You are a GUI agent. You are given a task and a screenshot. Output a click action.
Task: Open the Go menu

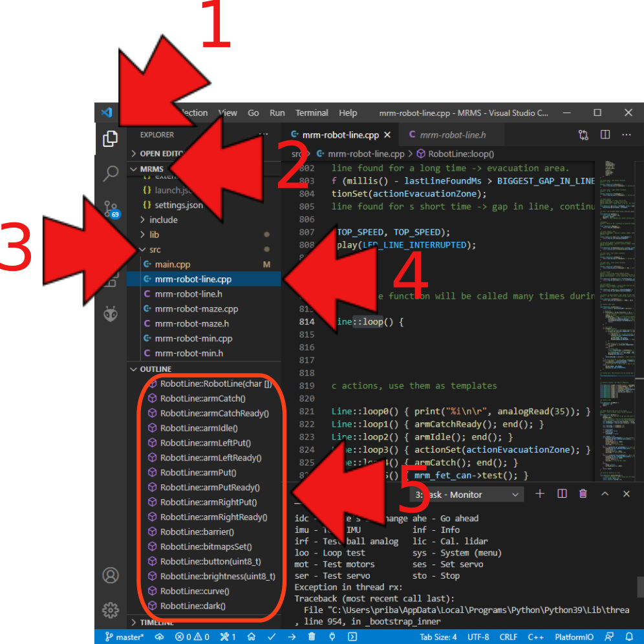pyautogui.click(x=253, y=113)
